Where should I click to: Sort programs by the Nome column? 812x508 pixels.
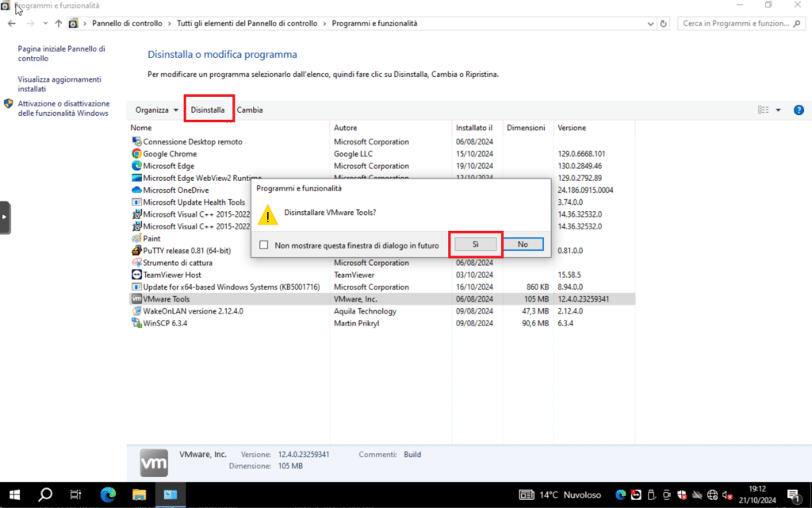pyautogui.click(x=141, y=128)
